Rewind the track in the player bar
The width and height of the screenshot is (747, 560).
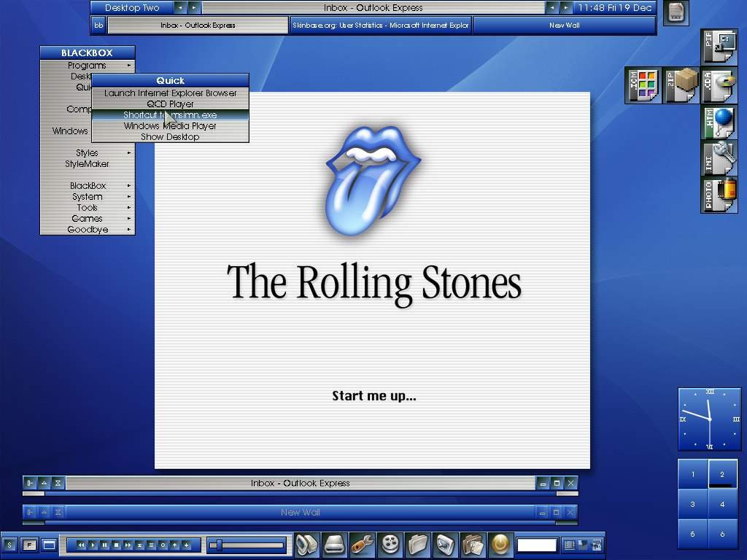point(81,545)
